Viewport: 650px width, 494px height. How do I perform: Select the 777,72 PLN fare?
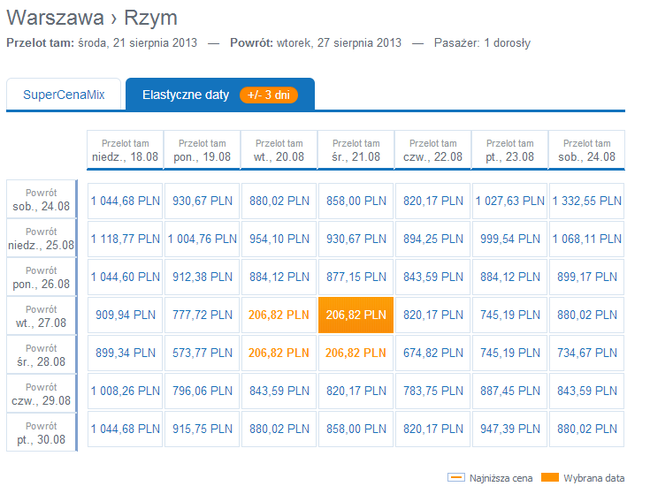pyautogui.click(x=202, y=315)
